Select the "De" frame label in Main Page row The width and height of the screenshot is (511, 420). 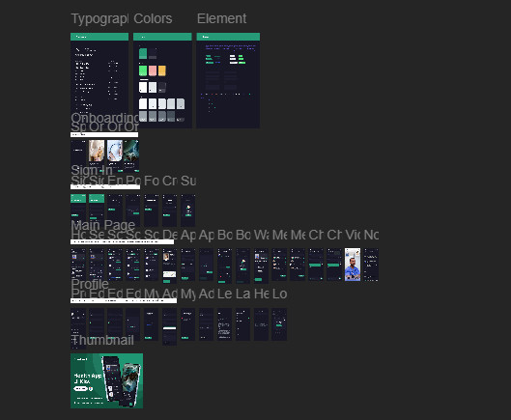pyautogui.click(x=170, y=235)
